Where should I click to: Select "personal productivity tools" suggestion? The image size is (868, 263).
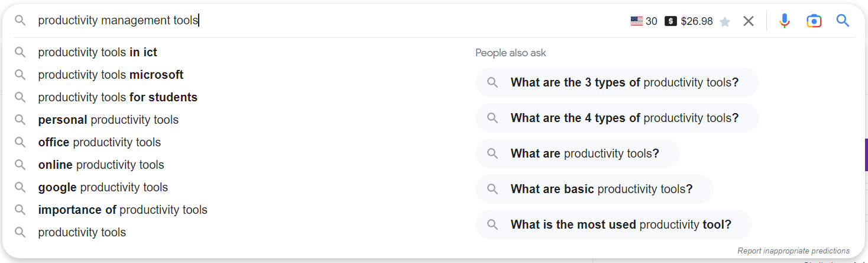click(x=108, y=120)
